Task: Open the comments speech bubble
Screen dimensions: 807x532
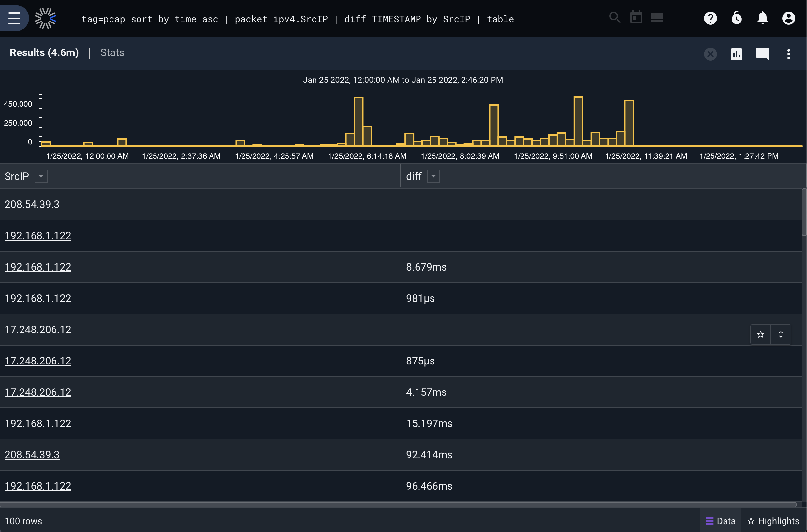Action: pos(763,54)
